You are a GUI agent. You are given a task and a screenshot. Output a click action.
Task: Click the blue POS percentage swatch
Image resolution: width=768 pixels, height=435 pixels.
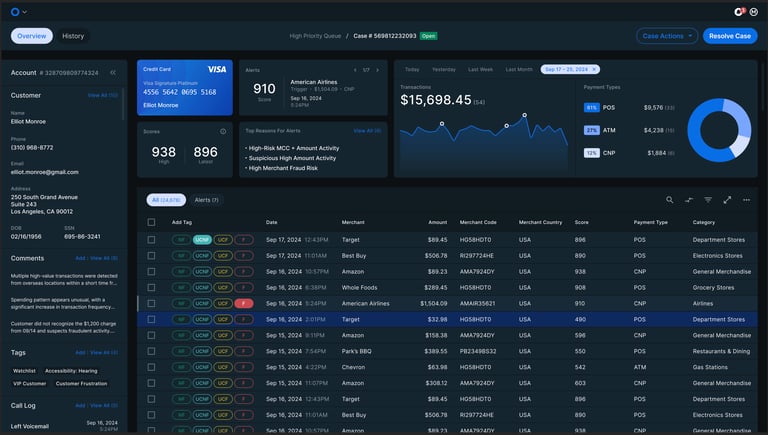[x=592, y=107]
